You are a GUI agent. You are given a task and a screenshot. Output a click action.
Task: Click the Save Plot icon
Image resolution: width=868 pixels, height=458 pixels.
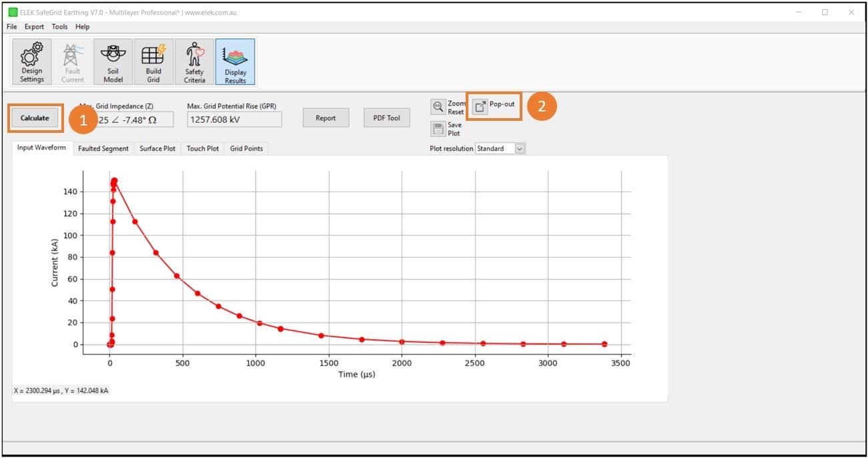pyautogui.click(x=438, y=127)
